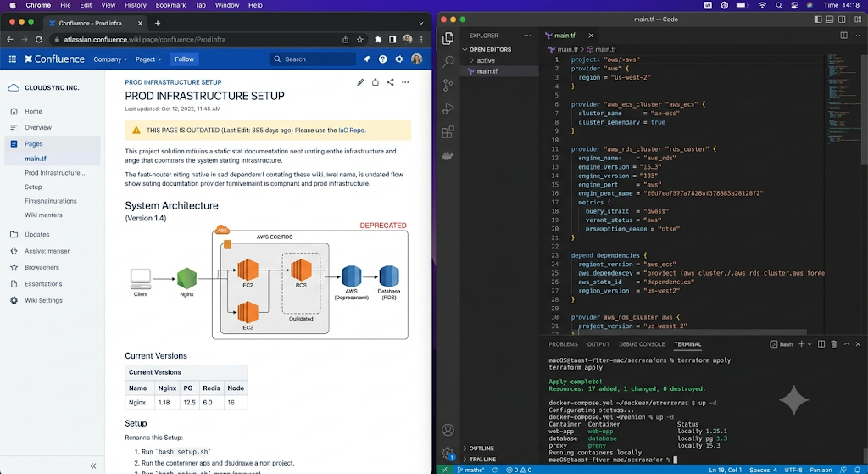Open Confluence user profile avatar
The height and width of the screenshot is (474, 868).
click(417, 59)
